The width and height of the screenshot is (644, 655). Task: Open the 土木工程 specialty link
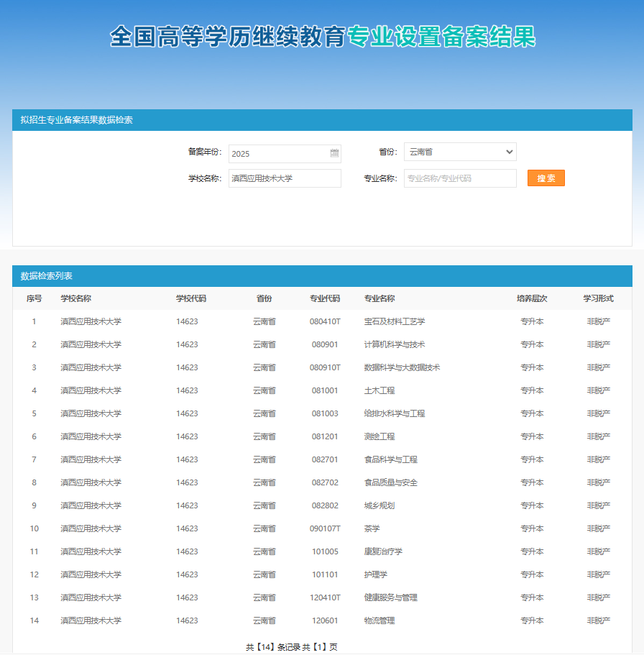coord(381,390)
